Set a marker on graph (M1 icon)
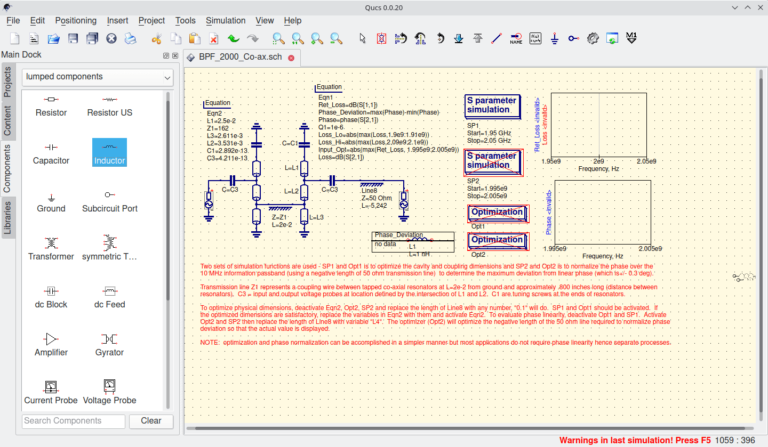This screenshot has height=447, width=768. [x=631, y=38]
